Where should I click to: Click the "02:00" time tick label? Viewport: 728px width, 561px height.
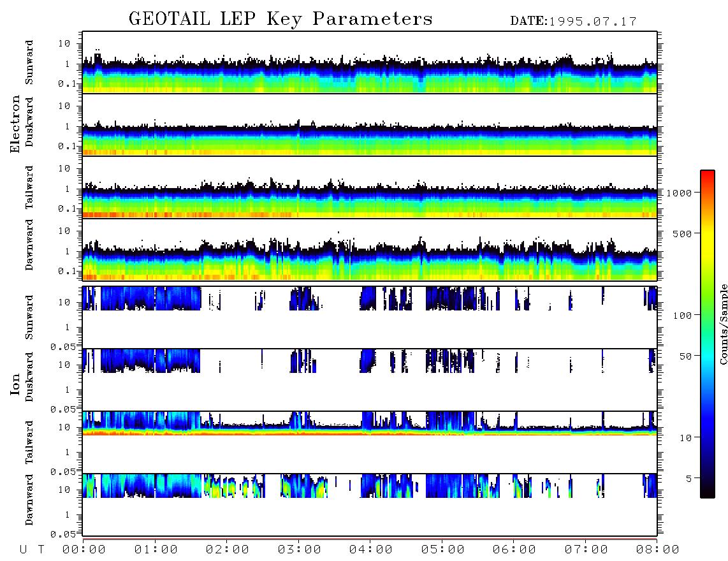point(228,550)
